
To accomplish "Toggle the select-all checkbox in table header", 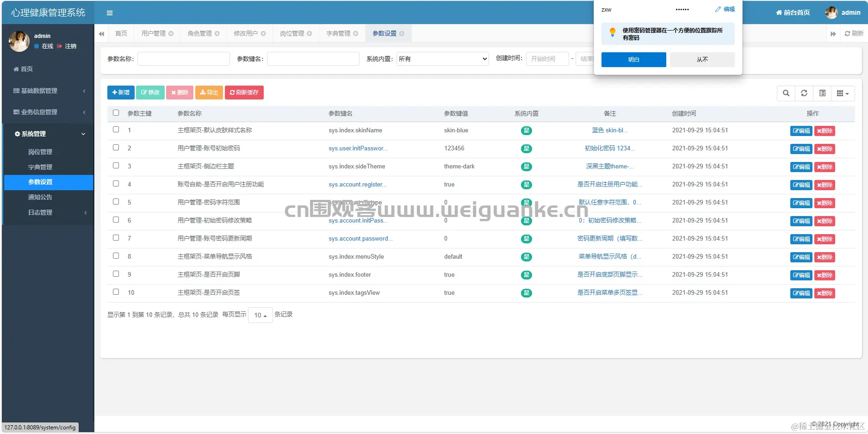I will (116, 113).
